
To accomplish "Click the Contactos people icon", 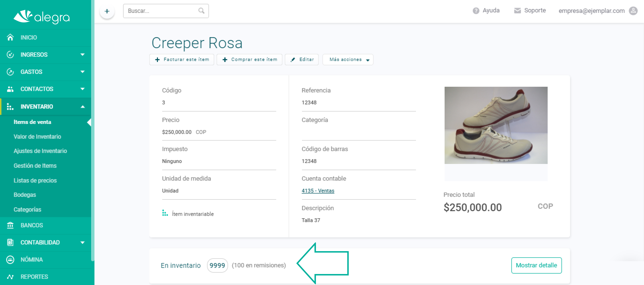I will click(10, 89).
